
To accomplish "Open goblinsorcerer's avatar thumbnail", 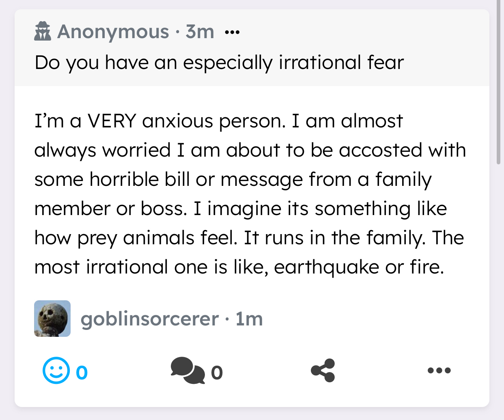I will tap(52, 319).
